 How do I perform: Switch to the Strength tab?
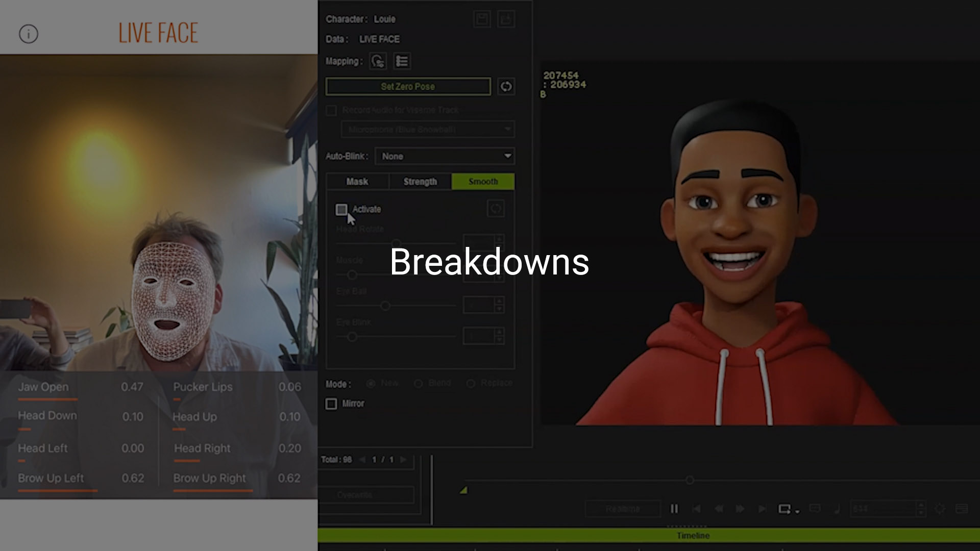pos(420,182)
